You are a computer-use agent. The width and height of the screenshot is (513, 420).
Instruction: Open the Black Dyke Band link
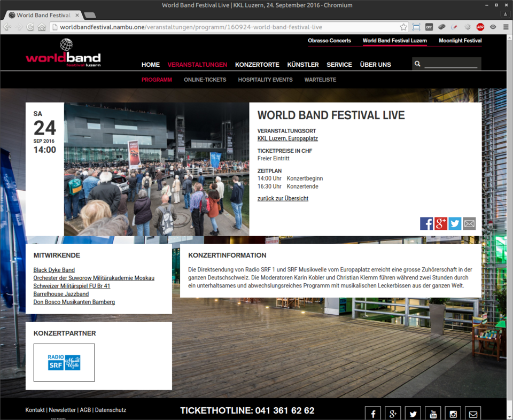click(54, 270)
